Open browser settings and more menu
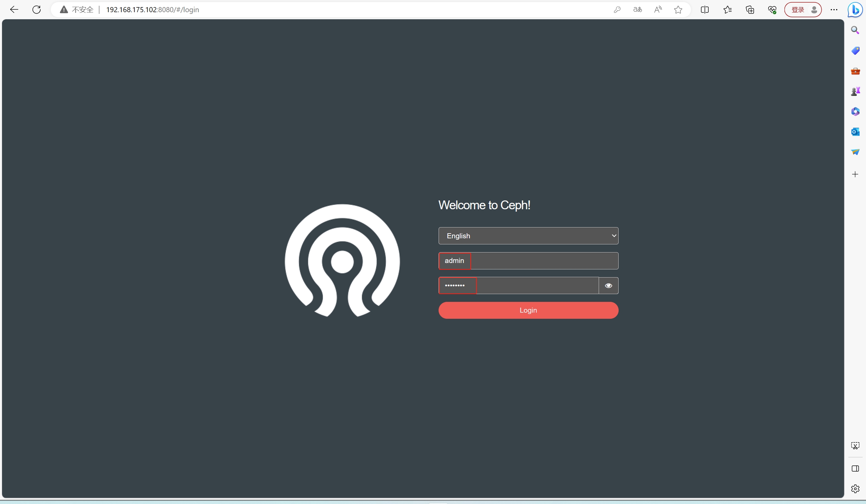Screen dimensions: 866x504 [834, 9]
